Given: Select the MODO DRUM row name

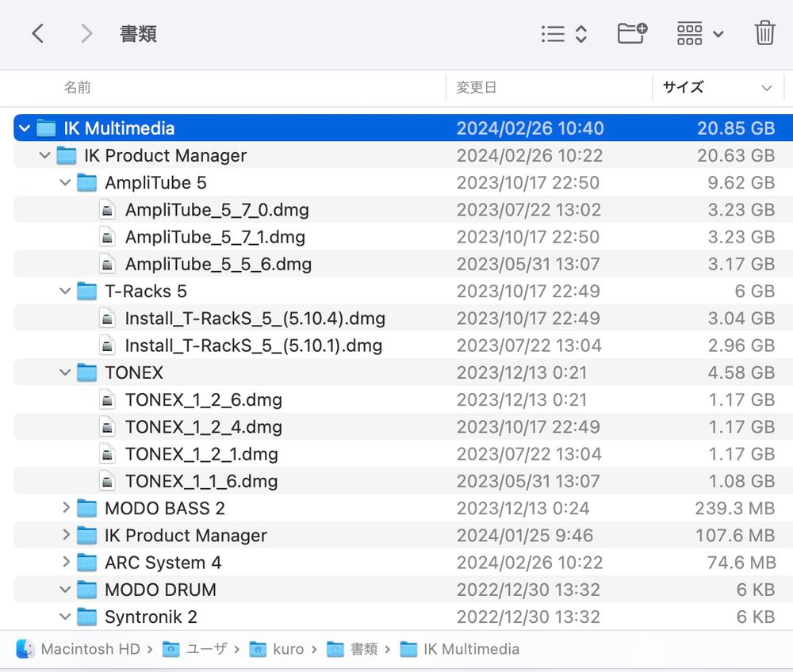Looking at the screenshot, I should (x=160, y=590).
